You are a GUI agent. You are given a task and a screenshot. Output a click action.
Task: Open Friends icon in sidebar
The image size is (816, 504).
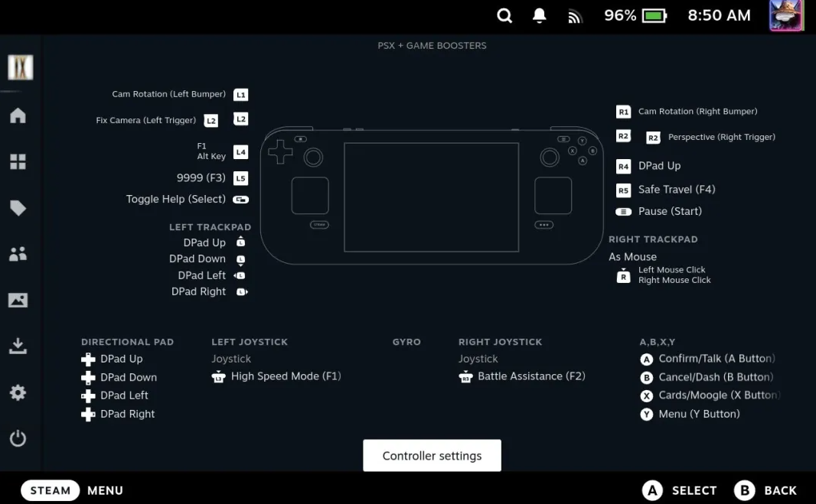[18, 254]
